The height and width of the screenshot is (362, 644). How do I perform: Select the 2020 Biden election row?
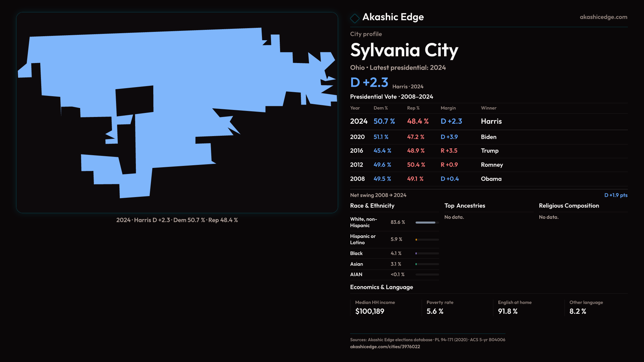coord(488,137)
